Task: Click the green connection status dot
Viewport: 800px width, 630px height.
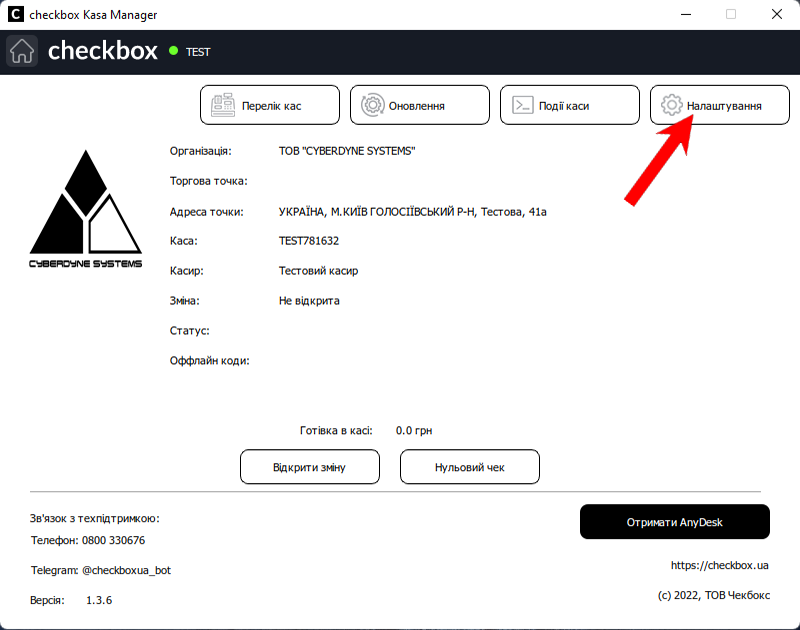Action: tap(173, 51)
